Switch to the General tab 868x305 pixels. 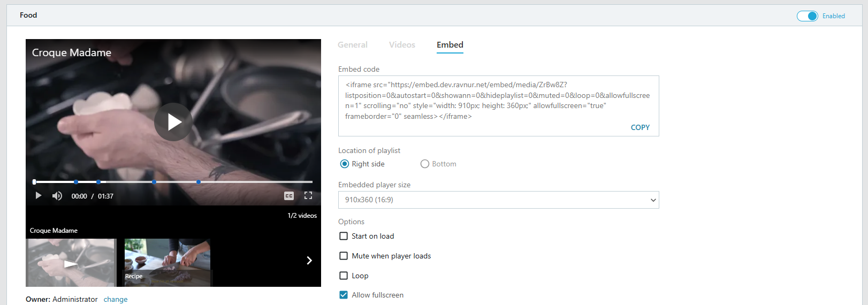tap(353, 45)
